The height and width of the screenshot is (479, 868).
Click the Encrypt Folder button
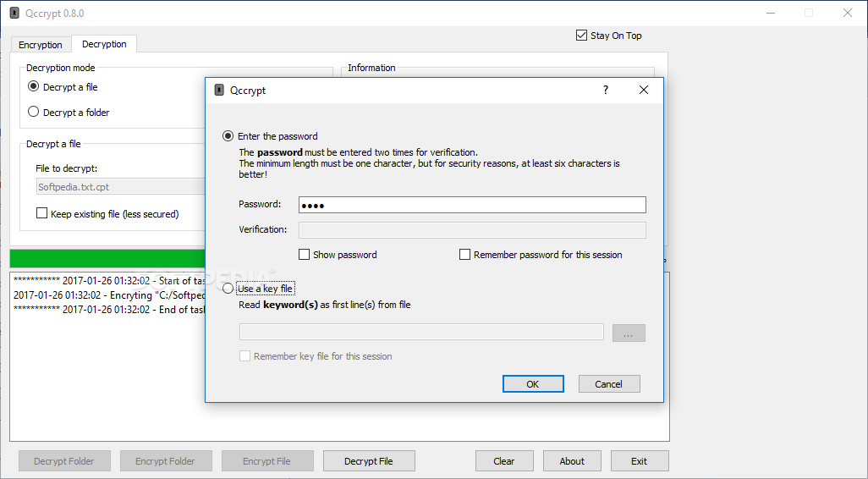click(x=166, y=460)
